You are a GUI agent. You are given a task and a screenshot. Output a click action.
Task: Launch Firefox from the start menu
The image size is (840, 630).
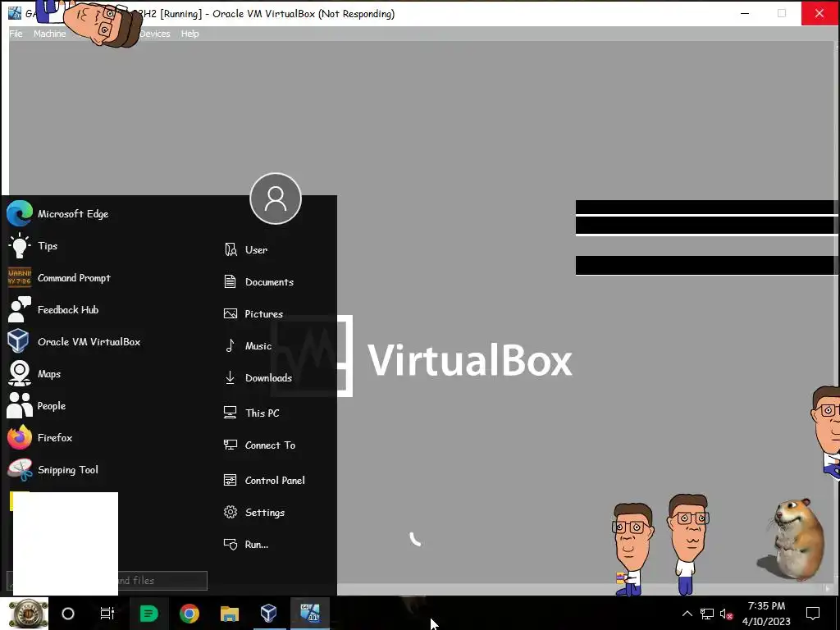39,438
